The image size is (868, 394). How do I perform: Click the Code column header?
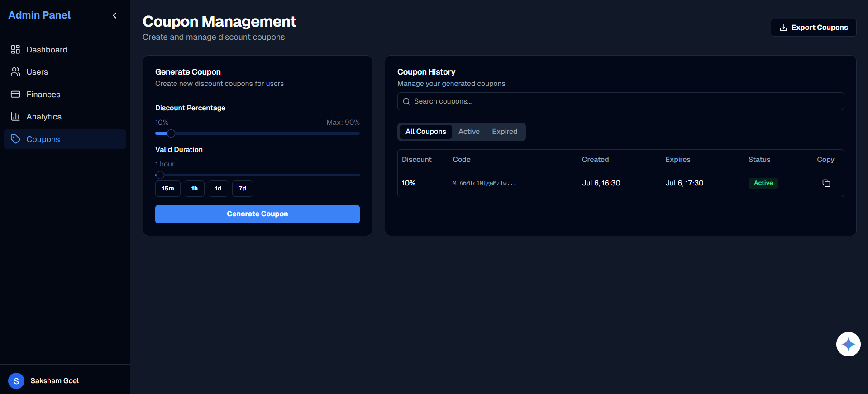pos(462,160)
